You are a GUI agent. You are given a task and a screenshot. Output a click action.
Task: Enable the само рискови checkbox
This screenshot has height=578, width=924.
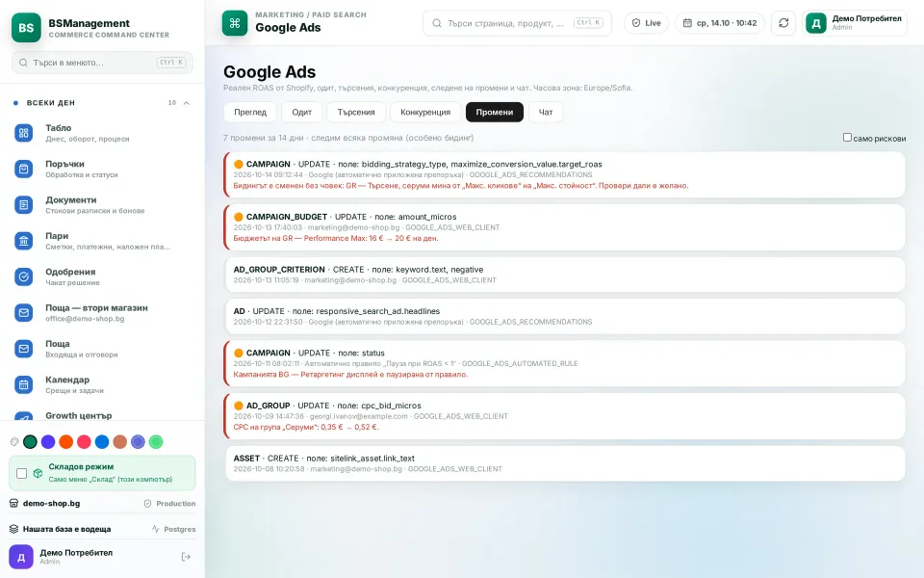(847, 138)
